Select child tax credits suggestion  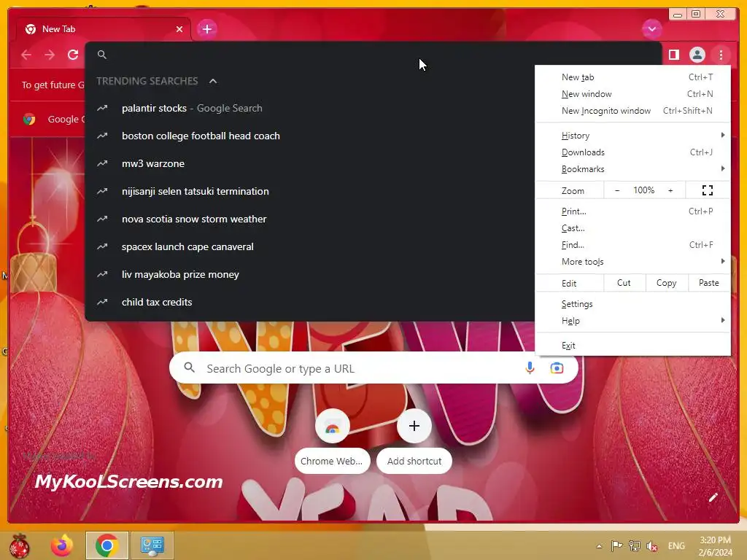coord(309,303)
